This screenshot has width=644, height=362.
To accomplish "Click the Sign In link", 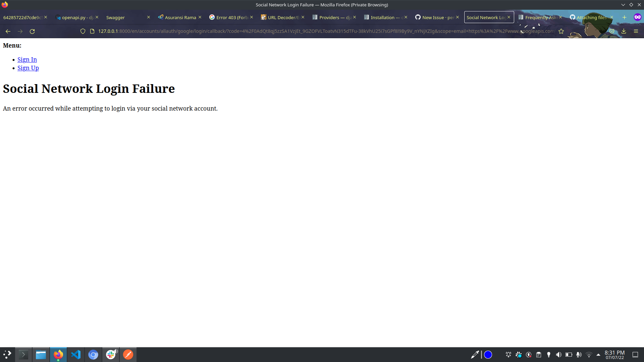I will click(x=27, y=59).
